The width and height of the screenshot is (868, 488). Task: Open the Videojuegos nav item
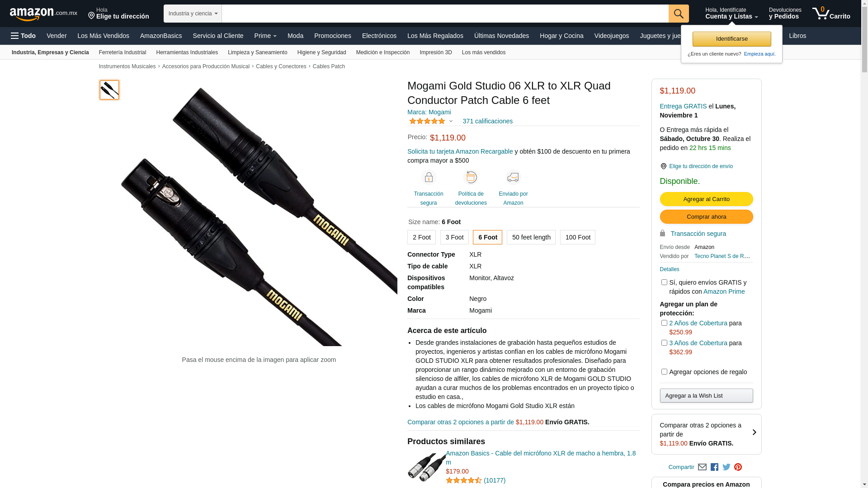click(x=611, y=36)
